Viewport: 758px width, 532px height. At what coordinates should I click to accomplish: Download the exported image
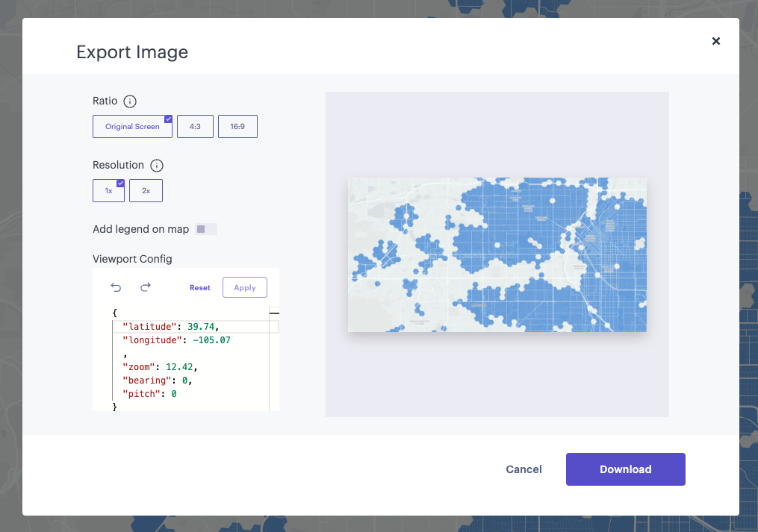626,469
